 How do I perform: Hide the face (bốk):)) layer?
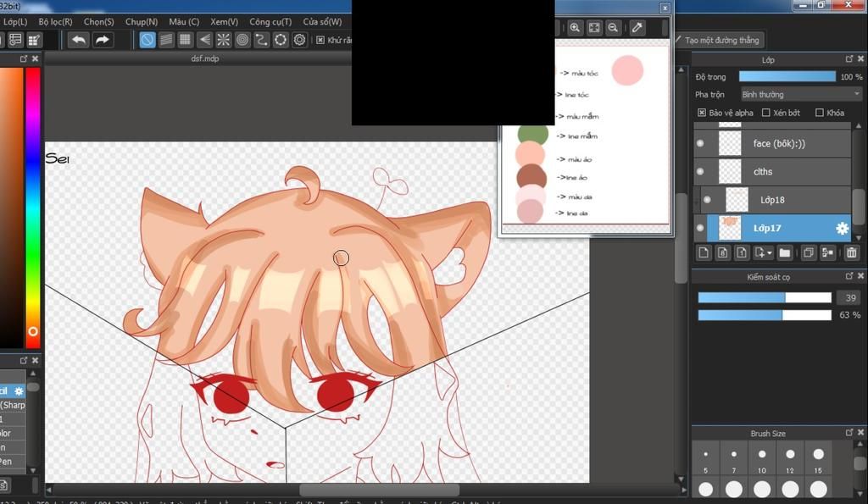(700, 143)
